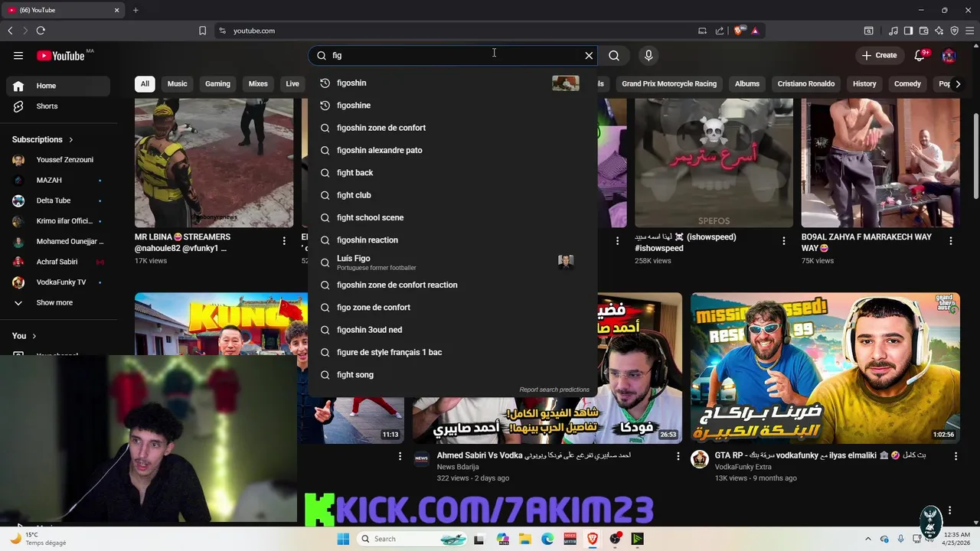
Task: Bookmark this page icon
Action: 202,31
